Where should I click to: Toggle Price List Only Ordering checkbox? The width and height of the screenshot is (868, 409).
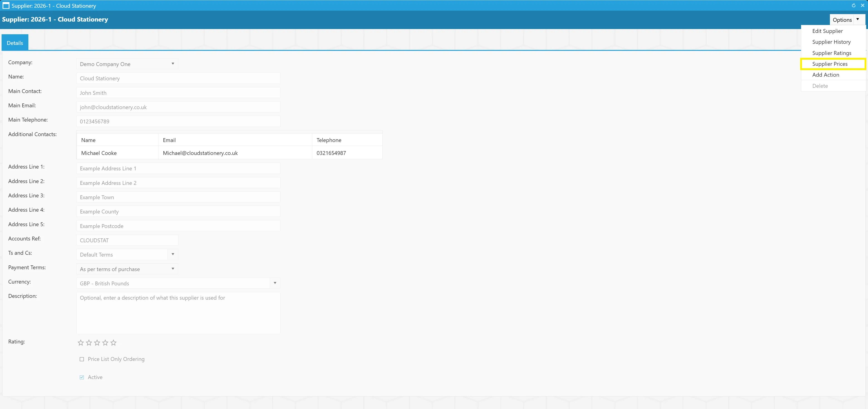coord(81,359)
